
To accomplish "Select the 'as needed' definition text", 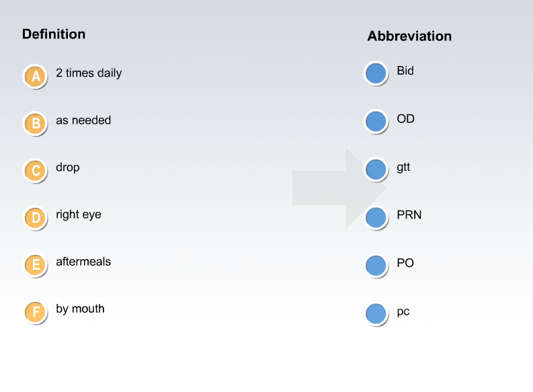I will pos(83,120).
